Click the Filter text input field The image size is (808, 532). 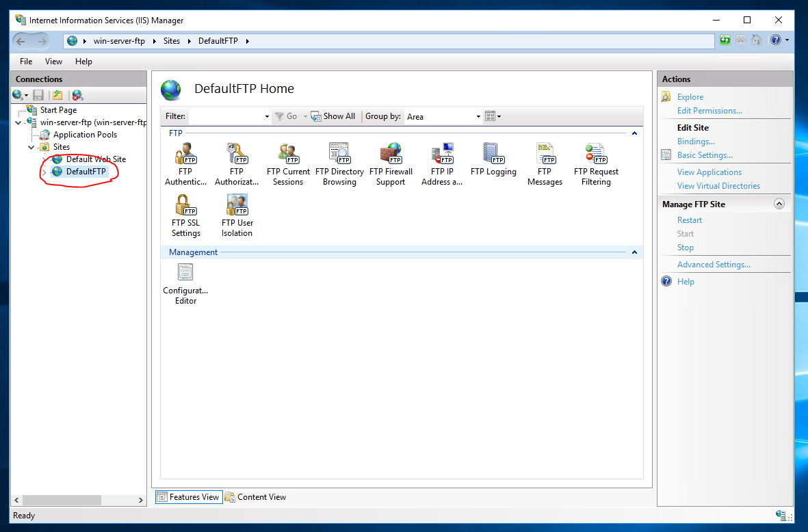[x=226, y=116]
